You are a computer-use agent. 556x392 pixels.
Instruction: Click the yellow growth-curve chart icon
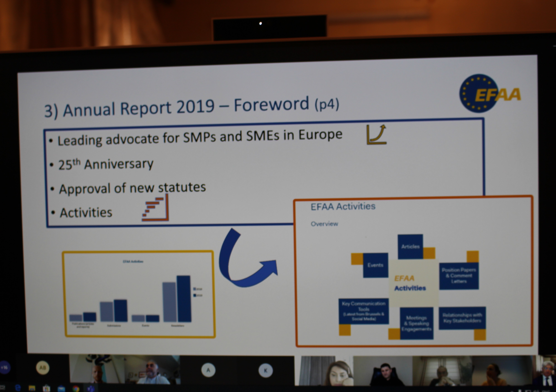click(x=377, y=135)
